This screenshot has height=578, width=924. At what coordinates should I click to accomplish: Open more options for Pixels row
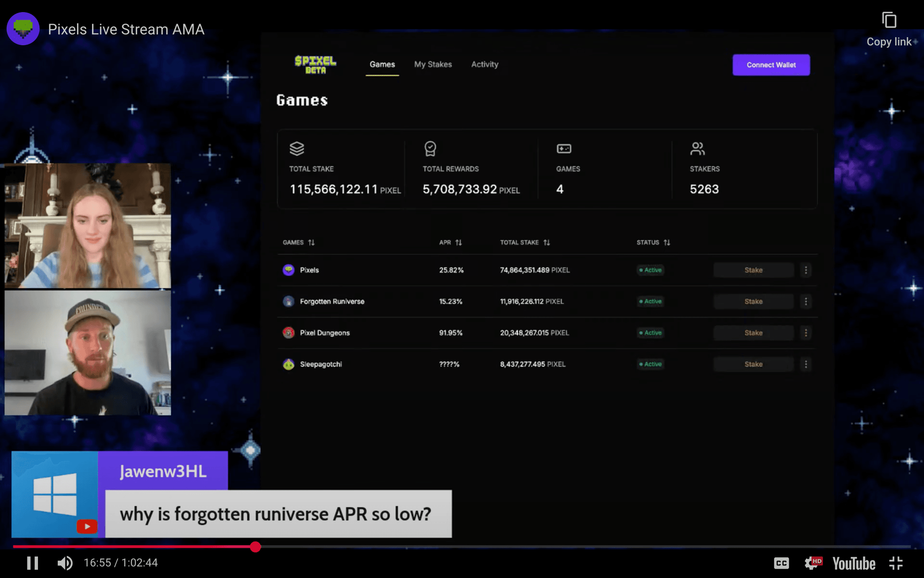(x=806, y=270)
